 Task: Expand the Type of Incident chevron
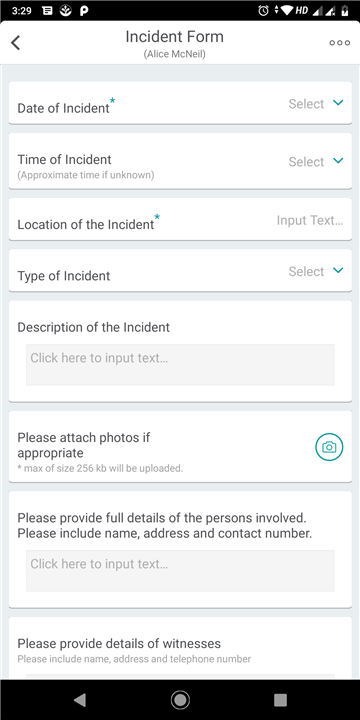[x=338, y=270]
